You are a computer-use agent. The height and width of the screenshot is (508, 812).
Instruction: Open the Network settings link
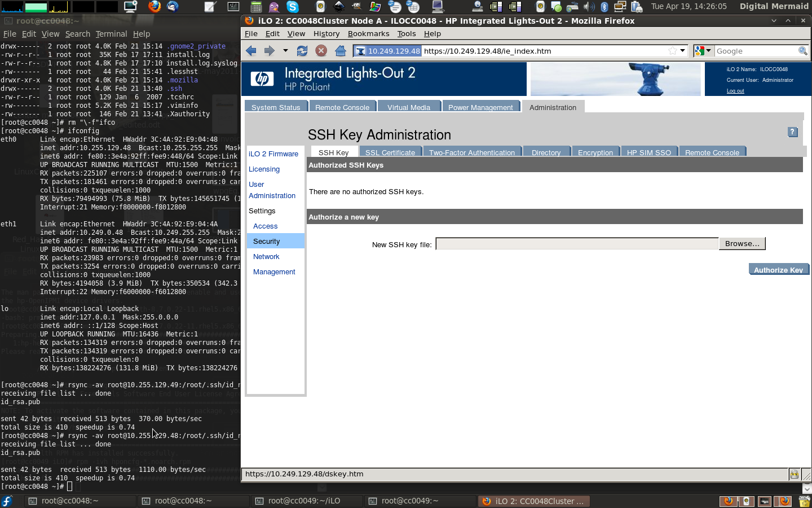coord(266,257)
